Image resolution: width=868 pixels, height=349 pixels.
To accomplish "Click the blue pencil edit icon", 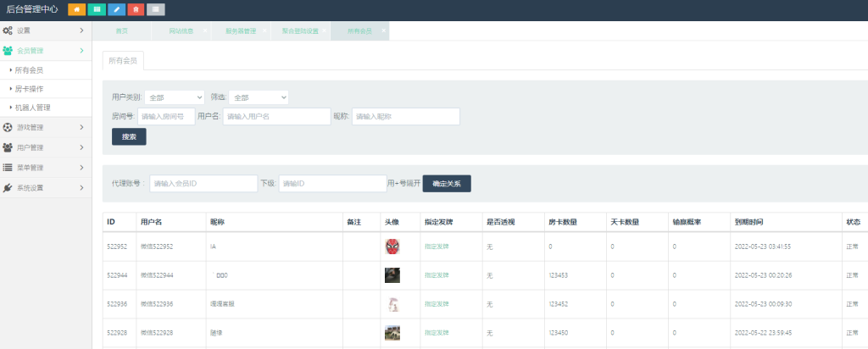I will click(116, 9).
